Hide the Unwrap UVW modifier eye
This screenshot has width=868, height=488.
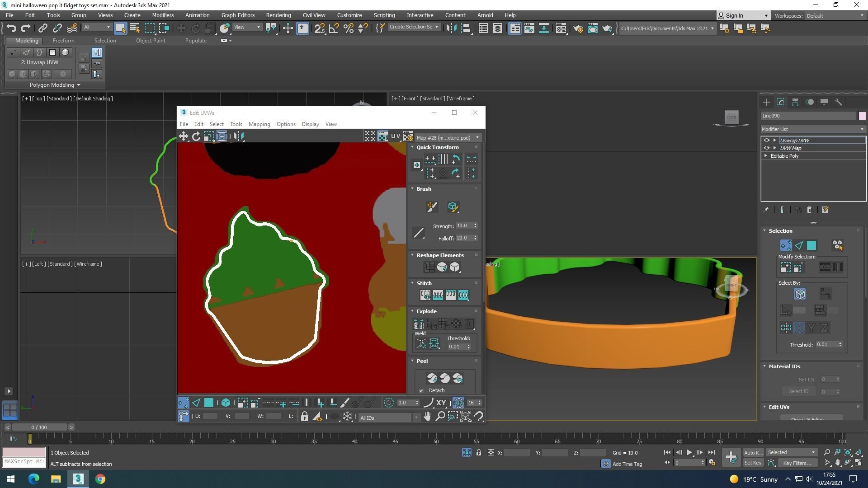(766, 141)
